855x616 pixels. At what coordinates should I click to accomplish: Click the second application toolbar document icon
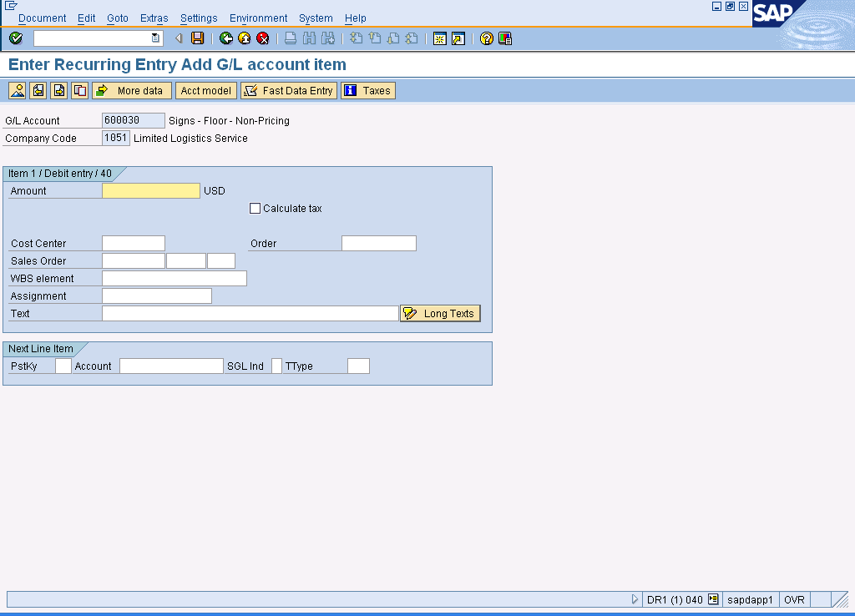pos(38,90)
